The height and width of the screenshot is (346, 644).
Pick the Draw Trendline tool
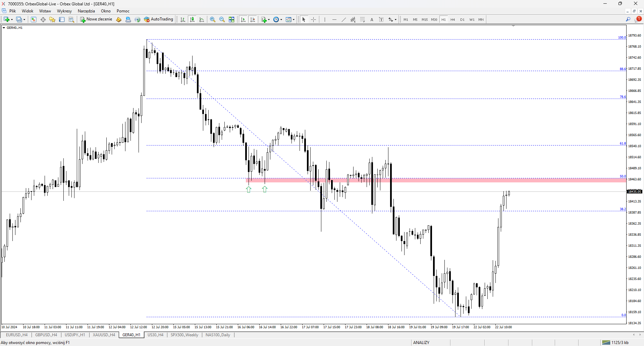pos(344,19)
